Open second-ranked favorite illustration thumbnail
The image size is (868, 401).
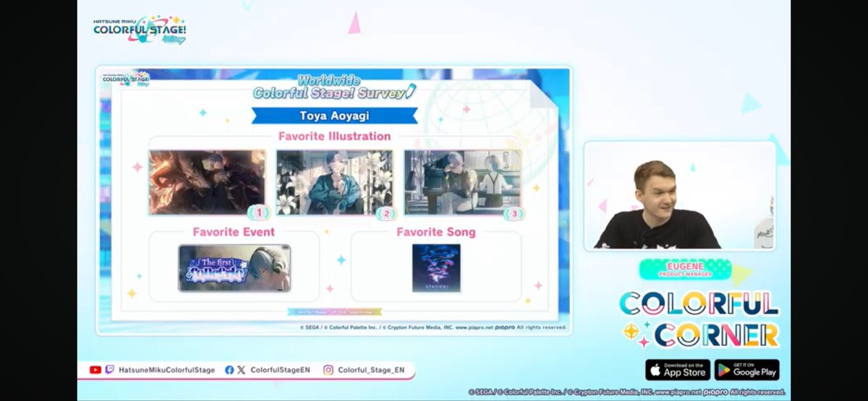(x=334, y=182)
